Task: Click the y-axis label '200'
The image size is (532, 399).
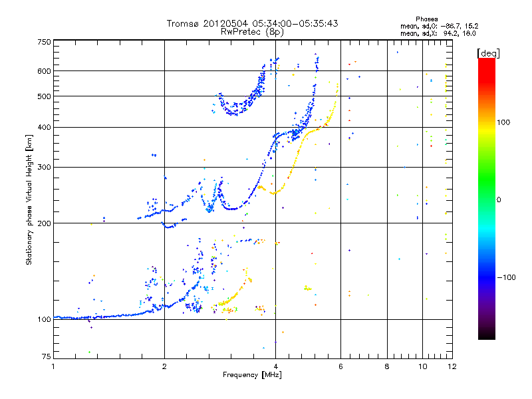Action: click(44, 223)
